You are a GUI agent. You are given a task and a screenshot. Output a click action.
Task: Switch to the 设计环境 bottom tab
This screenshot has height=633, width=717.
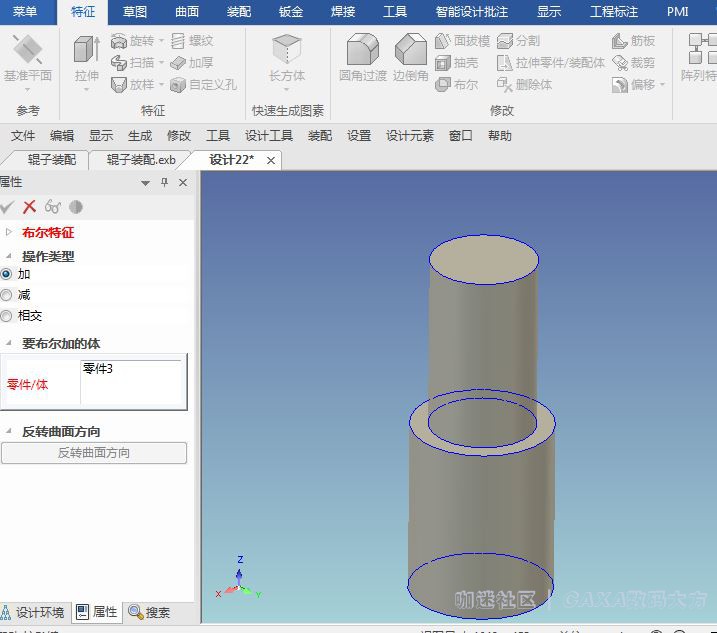click(33, 612)
